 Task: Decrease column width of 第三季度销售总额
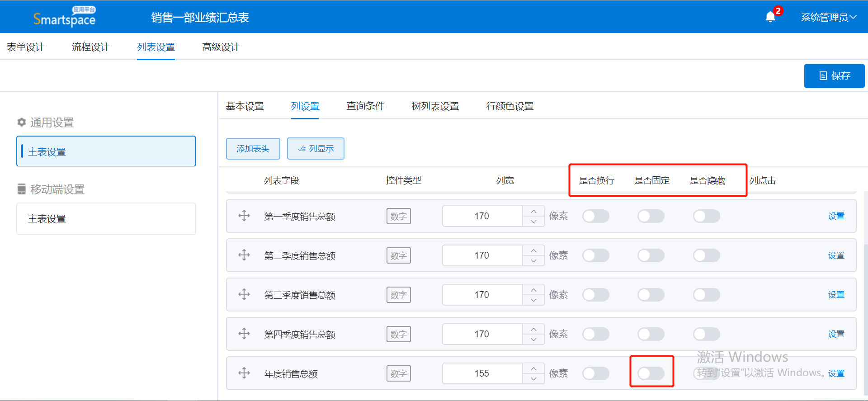pyautogui.click(x=534, y=300)
